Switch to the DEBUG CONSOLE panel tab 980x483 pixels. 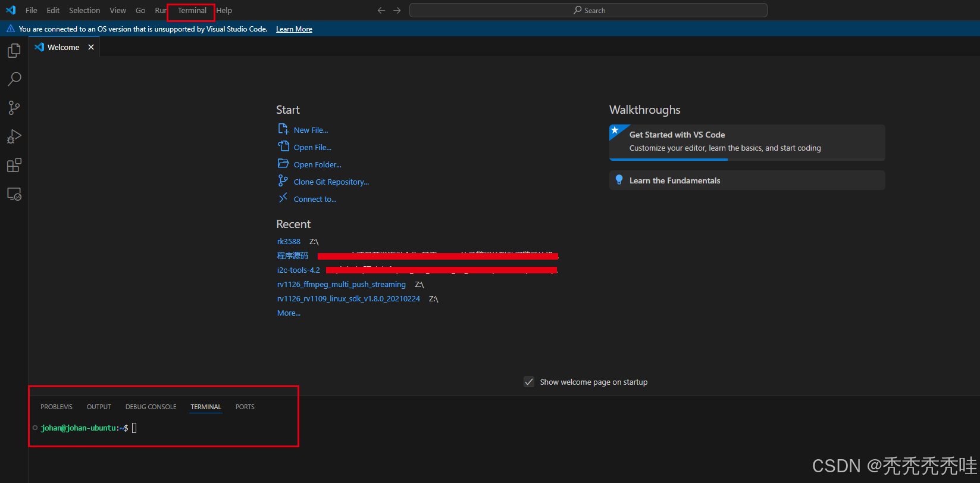click(x=151, y=407)
